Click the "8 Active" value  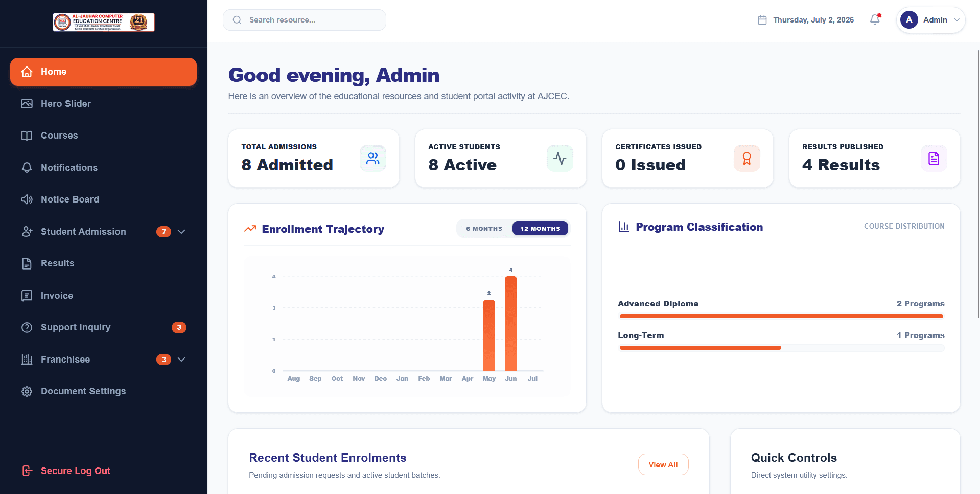coord(462,165)
